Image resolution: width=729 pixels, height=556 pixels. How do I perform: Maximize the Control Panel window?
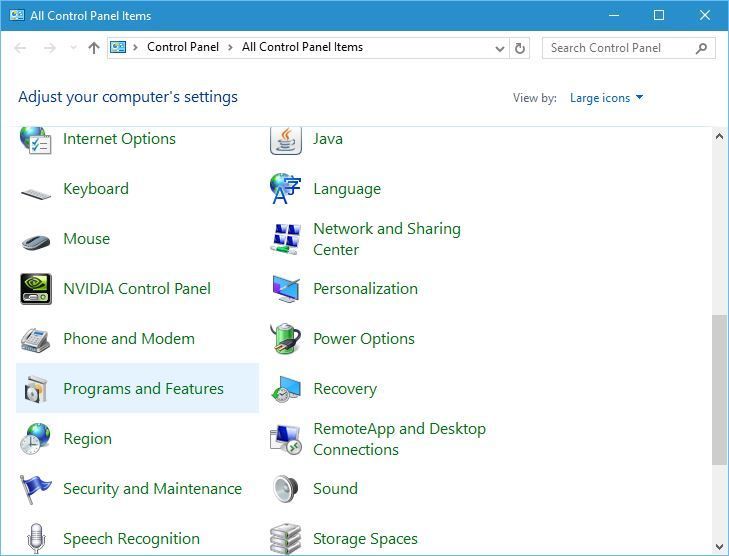(659, 15)
